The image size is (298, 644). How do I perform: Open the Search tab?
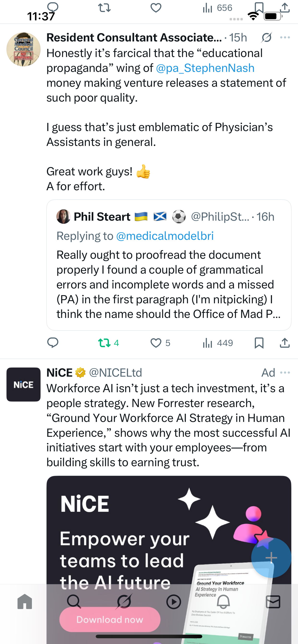point(74,602)
